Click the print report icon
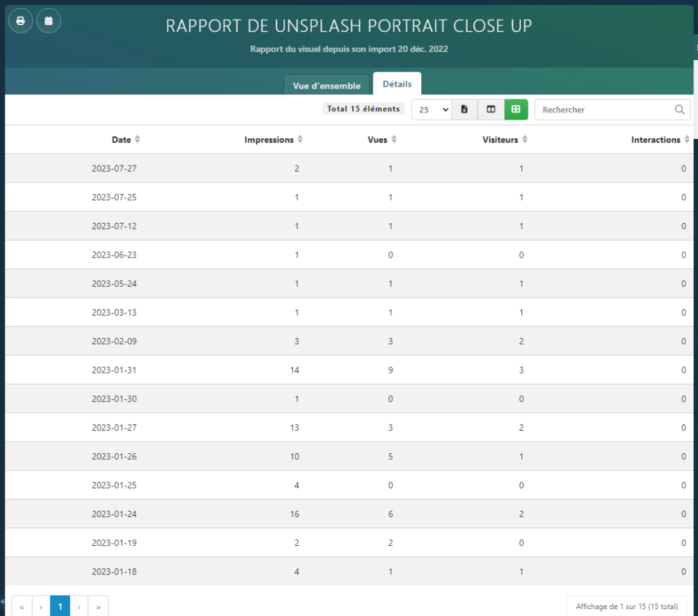Screen dimensions: 698x616 tap(20, 20)
